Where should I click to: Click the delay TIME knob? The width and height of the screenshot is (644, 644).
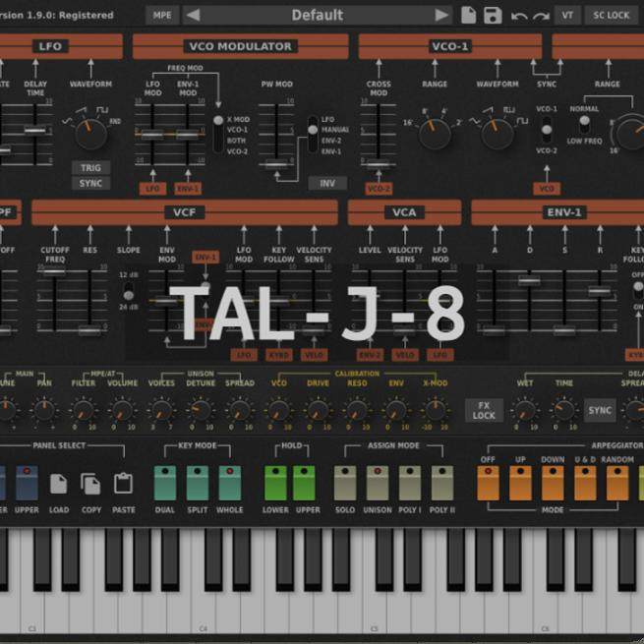click(x=564, y=410)
